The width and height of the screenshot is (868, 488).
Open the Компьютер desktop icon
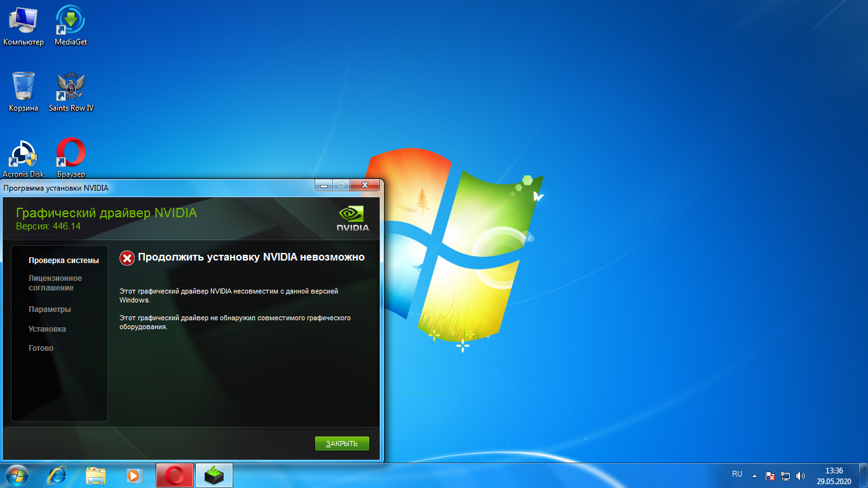24,25
